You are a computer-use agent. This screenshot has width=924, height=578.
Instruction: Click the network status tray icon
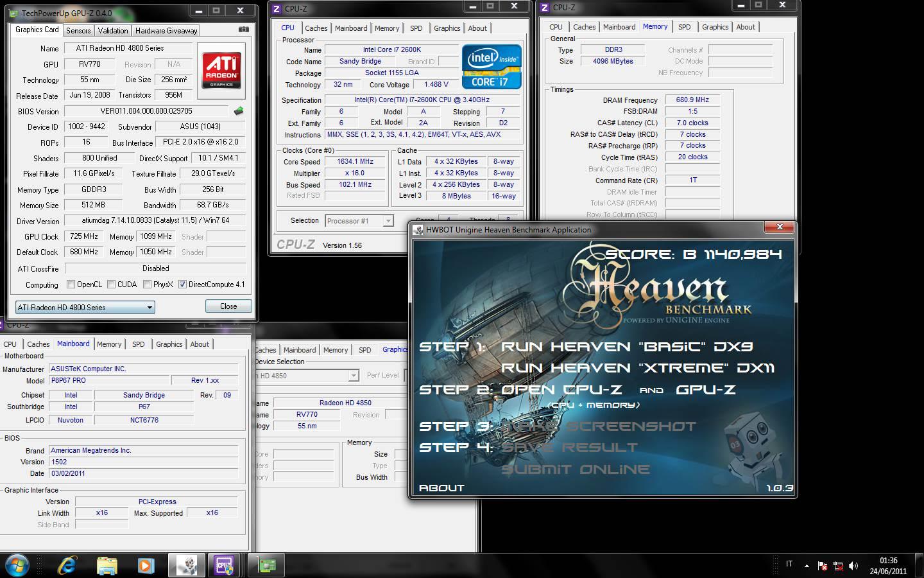[838, 566]
